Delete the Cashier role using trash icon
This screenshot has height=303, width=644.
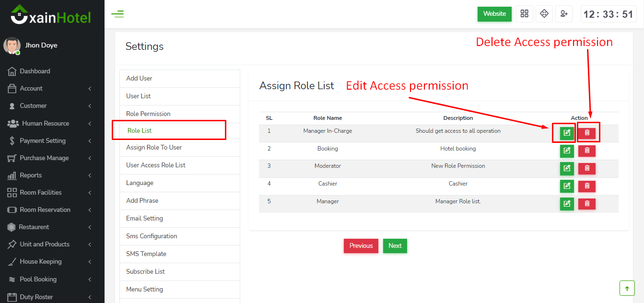[x=586, y=186]
